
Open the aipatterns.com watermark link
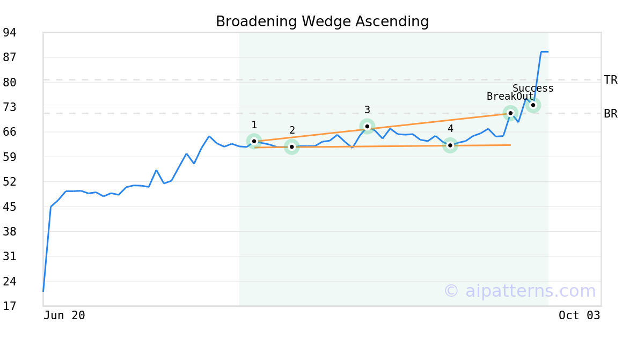[519, 291]
